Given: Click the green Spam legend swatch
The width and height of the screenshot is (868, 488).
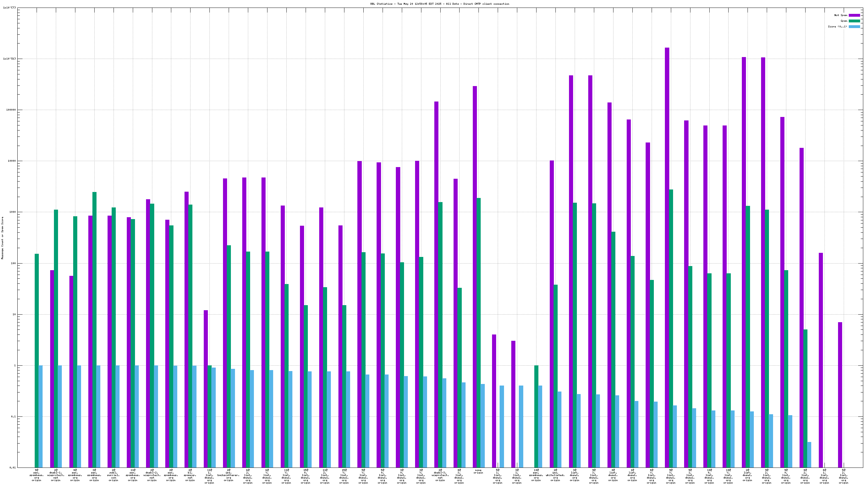Looking at the screenshot, I should (x=854, y=21).
